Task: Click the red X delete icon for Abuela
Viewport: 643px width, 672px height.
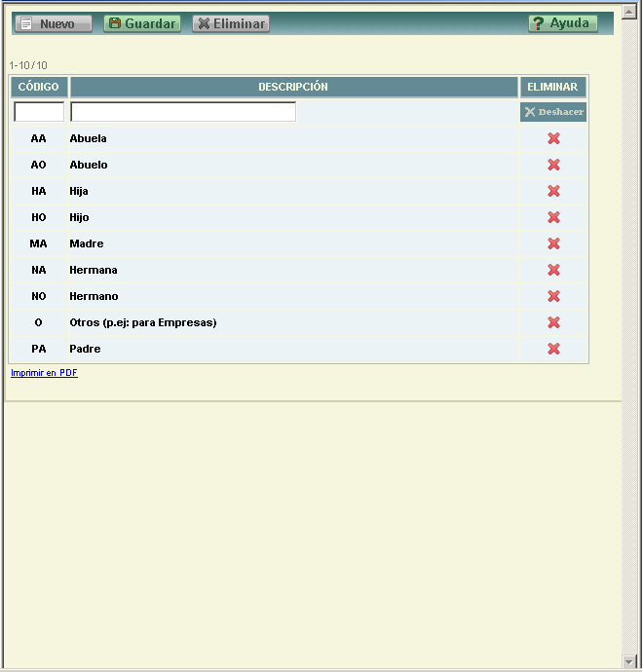Action: pos(553,138)
